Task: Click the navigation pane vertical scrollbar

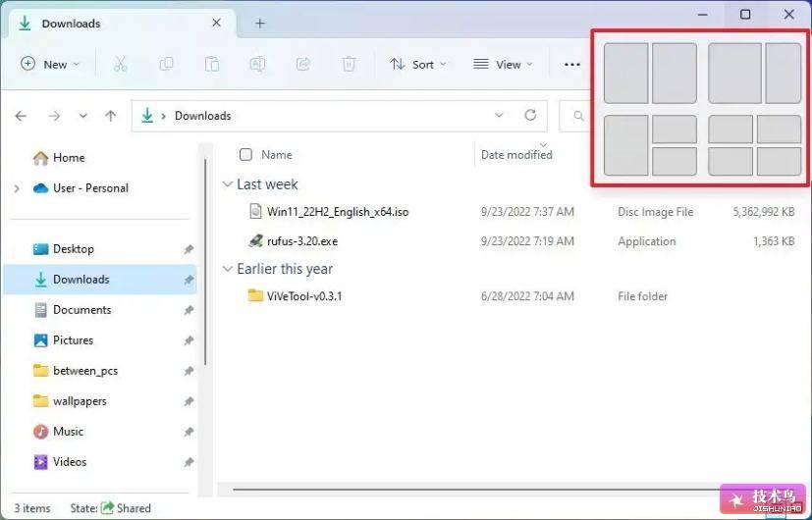Action: pos(205,261)
